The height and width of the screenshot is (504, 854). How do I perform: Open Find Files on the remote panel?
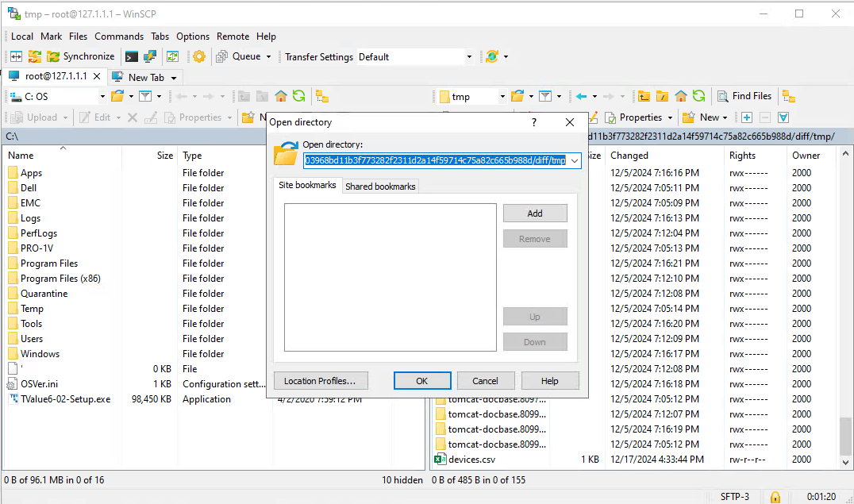[744, 95]
